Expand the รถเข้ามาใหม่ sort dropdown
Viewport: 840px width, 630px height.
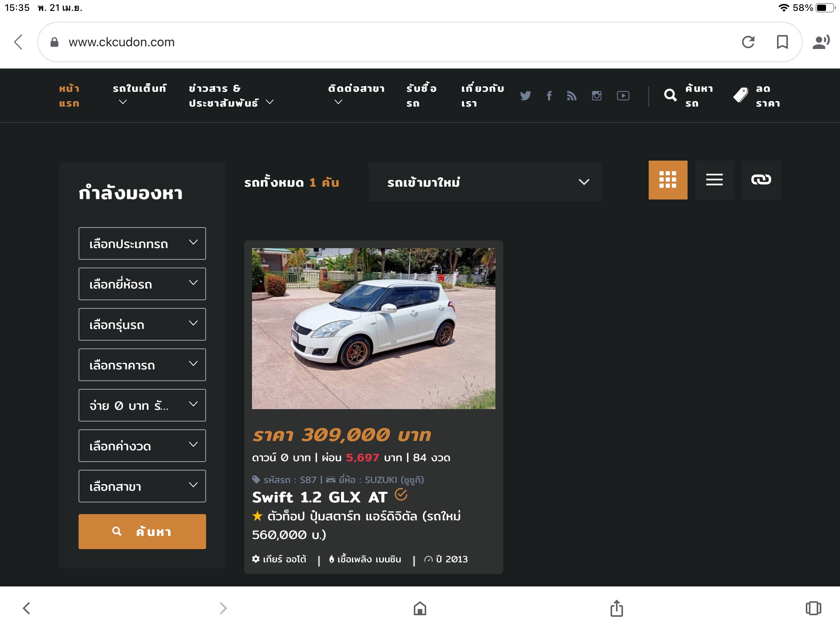(x=485, y=182)
